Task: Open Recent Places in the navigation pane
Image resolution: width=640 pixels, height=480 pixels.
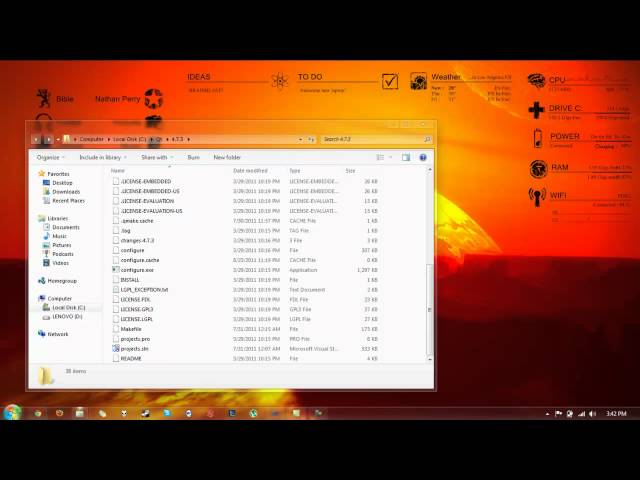Action: point(68,201)
